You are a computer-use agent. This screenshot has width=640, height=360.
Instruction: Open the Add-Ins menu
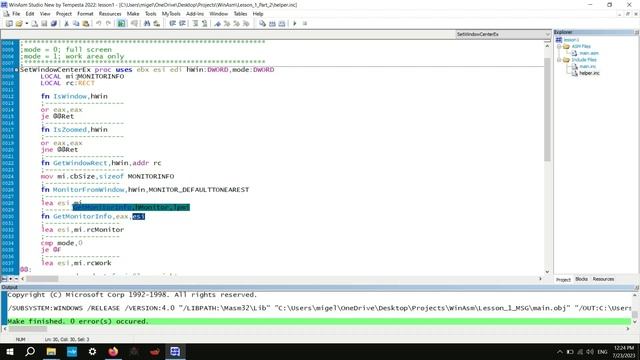click(x=195, y=14)
